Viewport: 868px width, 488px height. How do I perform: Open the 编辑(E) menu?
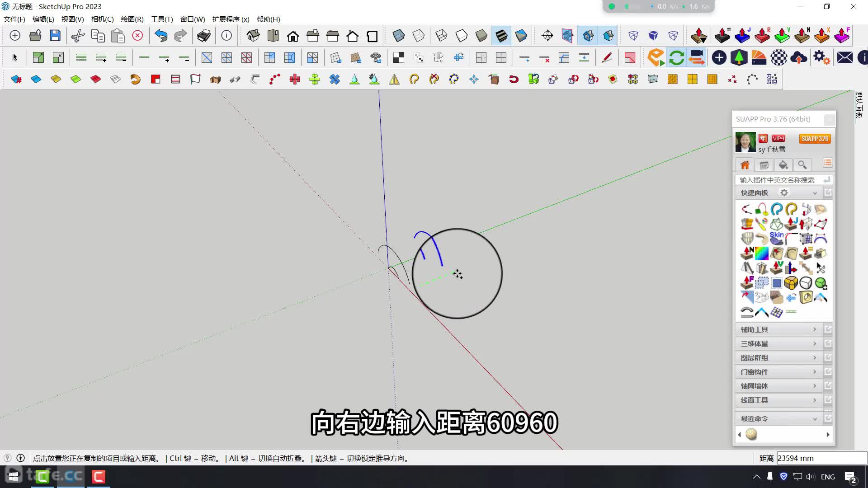click(x=43, y=19)
